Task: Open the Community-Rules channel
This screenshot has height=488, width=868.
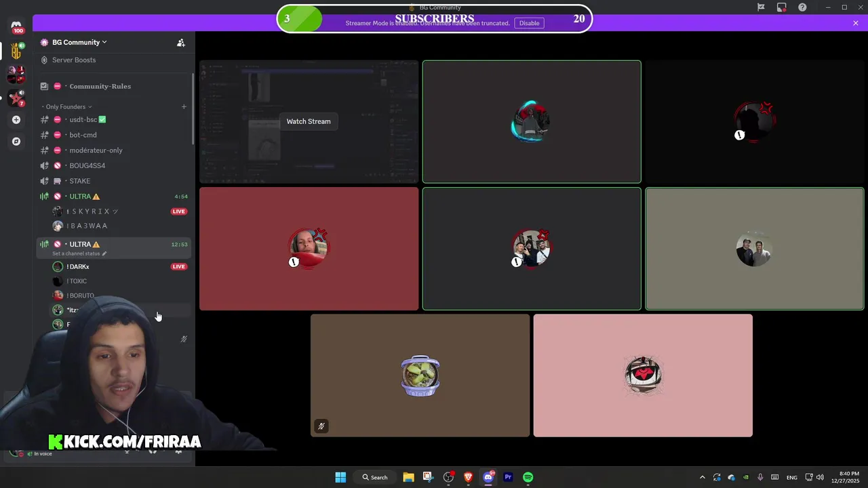Action: click(x=100, y=86)
